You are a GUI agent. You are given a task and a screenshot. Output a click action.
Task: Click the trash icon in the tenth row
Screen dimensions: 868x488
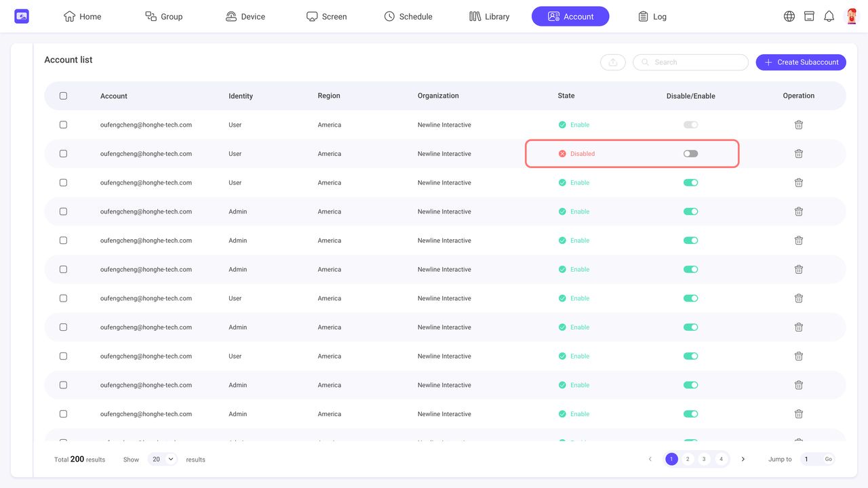pos(799,385)
